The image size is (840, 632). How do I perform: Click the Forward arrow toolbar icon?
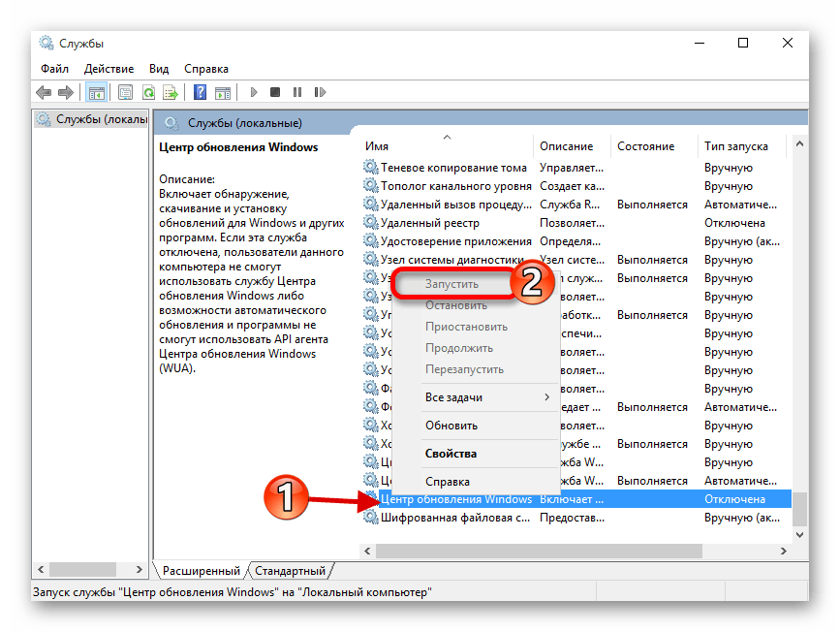tap(65, 92)
